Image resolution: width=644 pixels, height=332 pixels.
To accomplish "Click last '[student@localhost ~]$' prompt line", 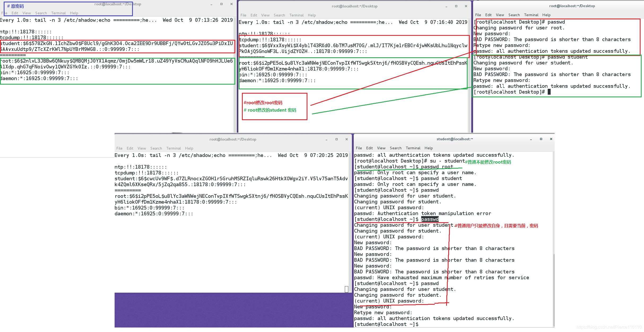I will 386,324.
